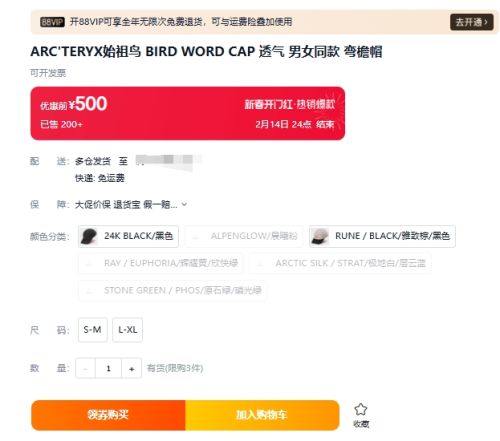Choose size L-XL
The image size is (500, 441).
128,330
